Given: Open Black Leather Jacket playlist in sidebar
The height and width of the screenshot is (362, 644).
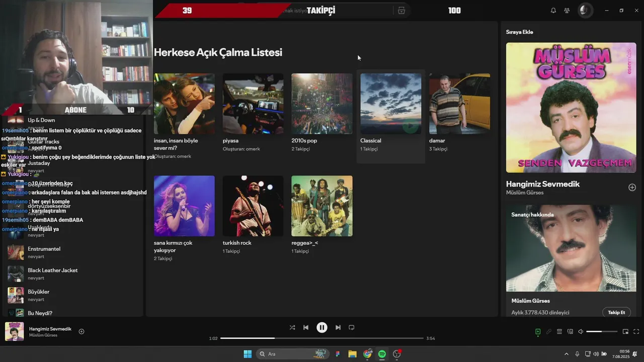Looking at the screenshot, I should pos(73,274).
